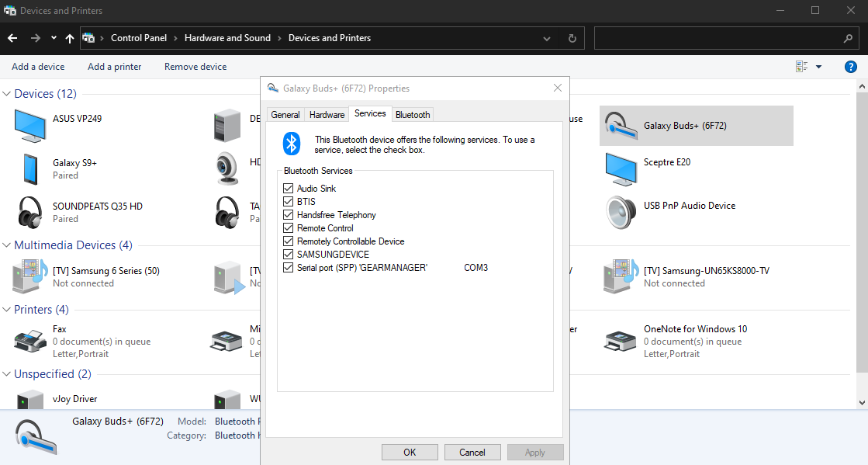Click the large Galaxy Buds+ icon in details pane
Screen dimensions: 868x465
pos(36,437)
